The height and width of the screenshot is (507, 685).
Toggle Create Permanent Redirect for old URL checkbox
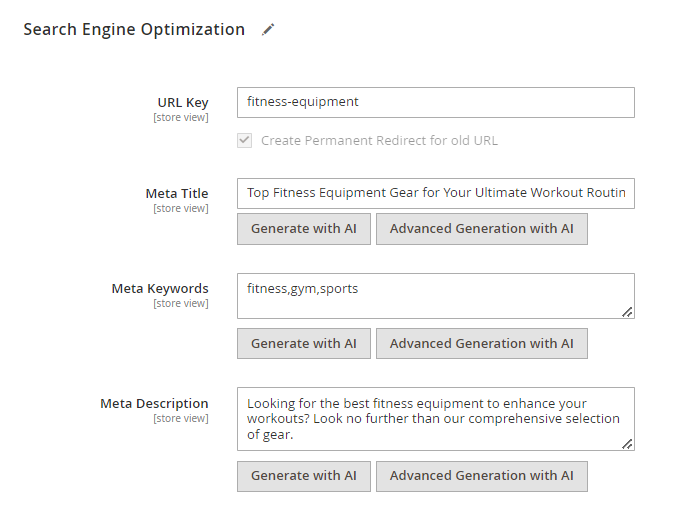(245, 141)
